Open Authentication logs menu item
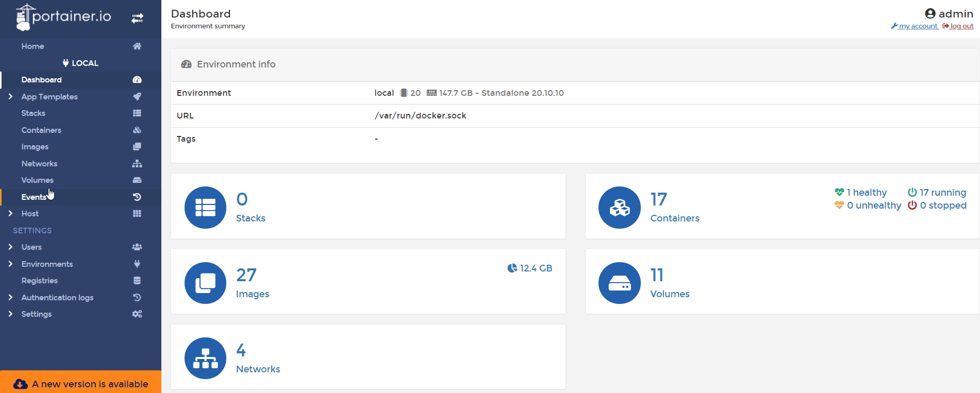 tap(57, 298)
